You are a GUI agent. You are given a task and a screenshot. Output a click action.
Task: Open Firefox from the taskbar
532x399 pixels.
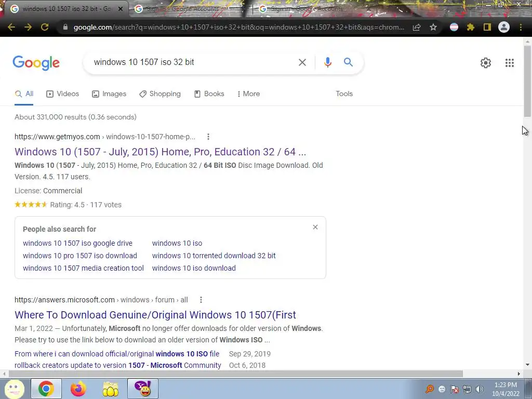click(x=78, y=389)
